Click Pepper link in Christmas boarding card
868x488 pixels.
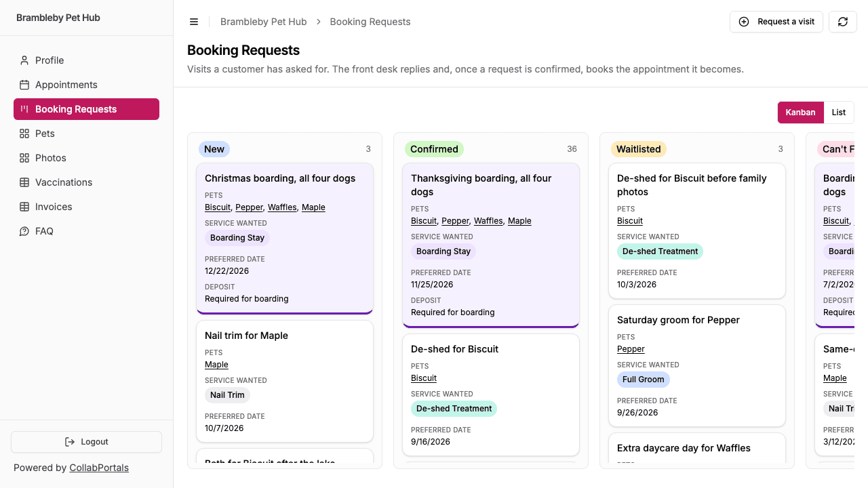(x=249, y=207)
